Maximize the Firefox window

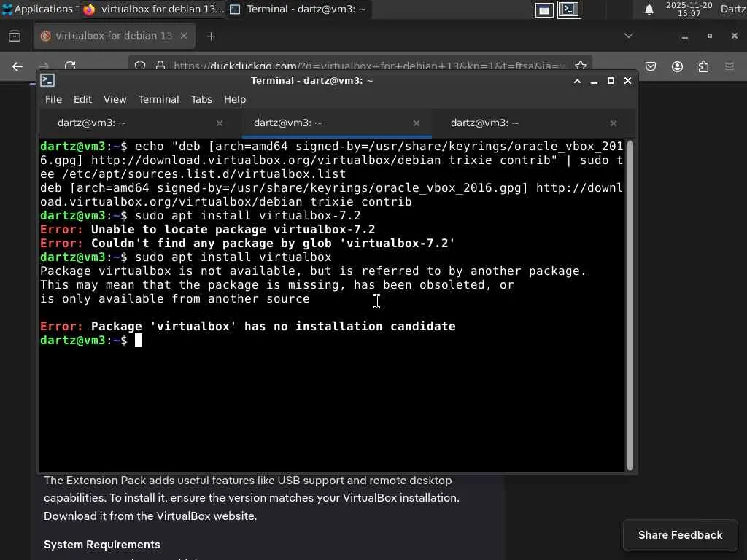pos(709,36)
